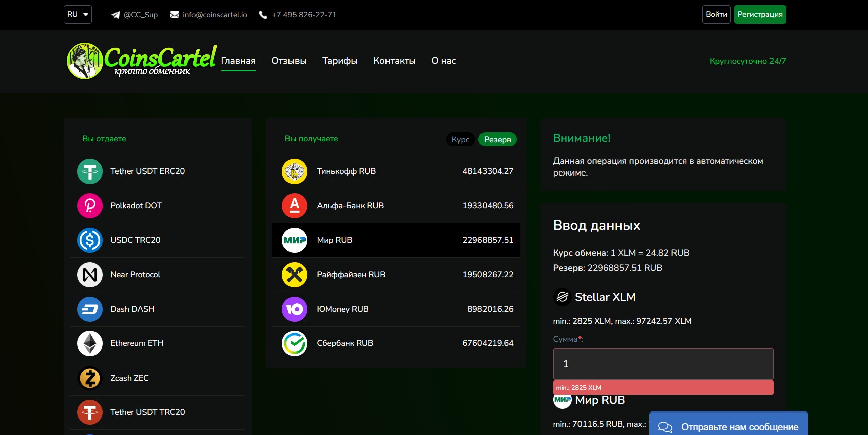Go to the Тарифы page
This screenshot has width=868, height=435.
click(x=340, y=61)
